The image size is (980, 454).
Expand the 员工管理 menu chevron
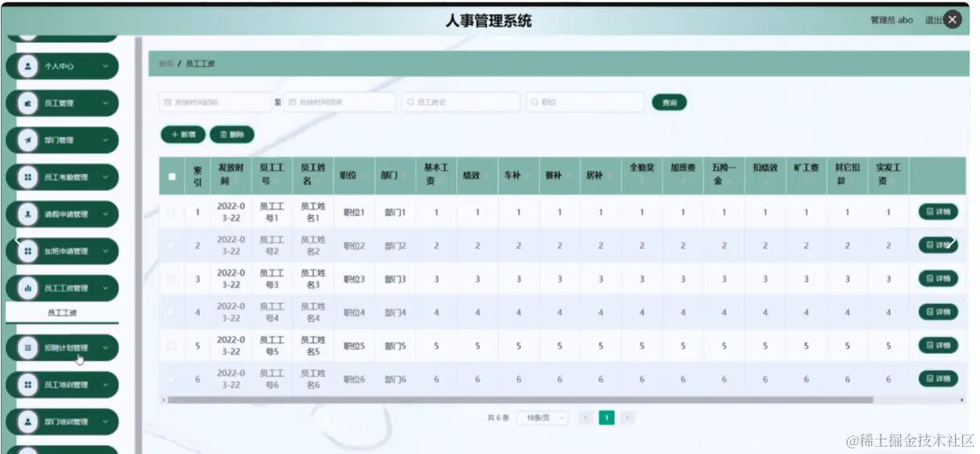coord(105,103)
